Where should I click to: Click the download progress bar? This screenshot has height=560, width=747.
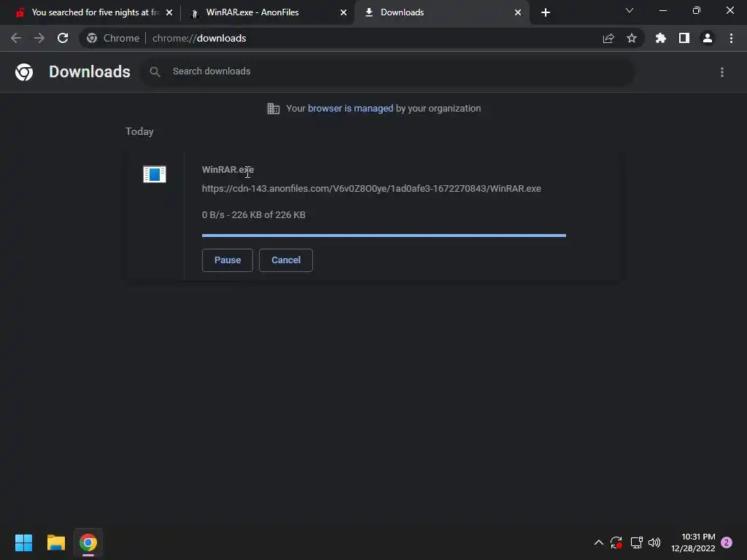384,236
